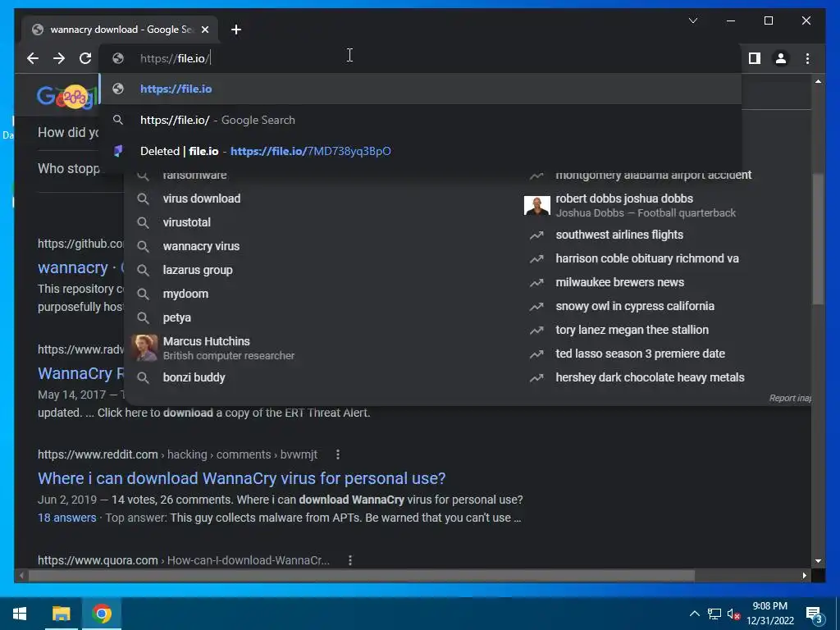Open the network icon in system tray
Image resolution: width=840 pixels, height=630 pixels.
pos(714,614)
